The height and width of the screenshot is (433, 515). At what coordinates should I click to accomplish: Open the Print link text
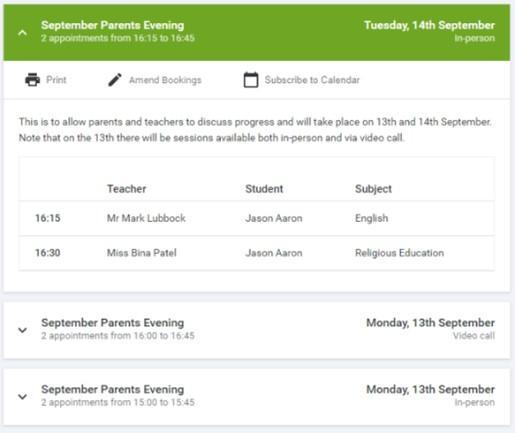click(56, 80)
